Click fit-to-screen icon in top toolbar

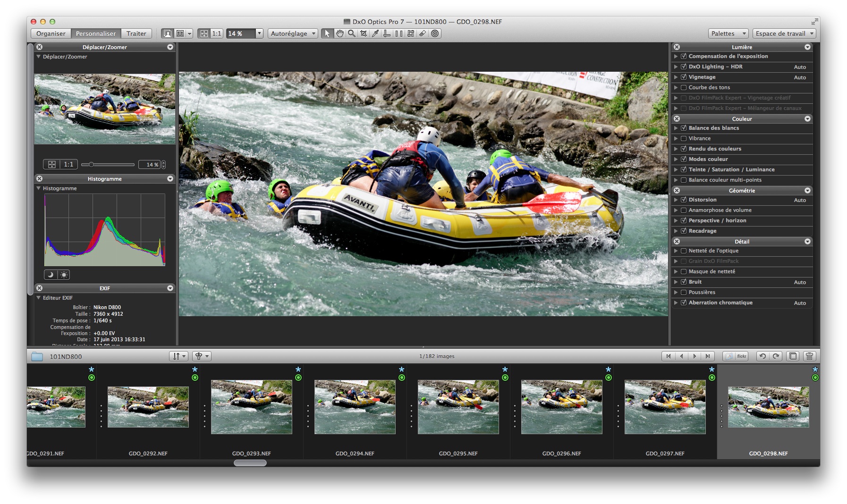pyautogui.click(x=204, y=34)
